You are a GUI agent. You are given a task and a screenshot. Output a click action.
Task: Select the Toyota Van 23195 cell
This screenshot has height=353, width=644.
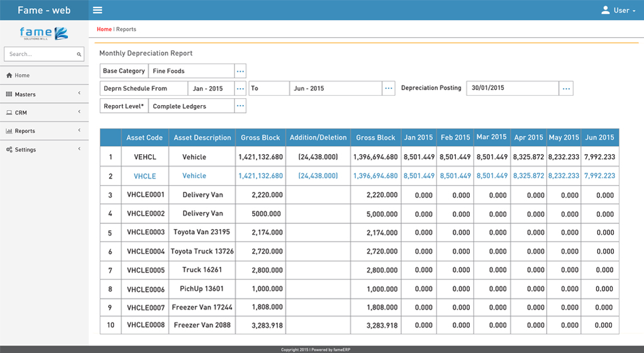point(202,232)
